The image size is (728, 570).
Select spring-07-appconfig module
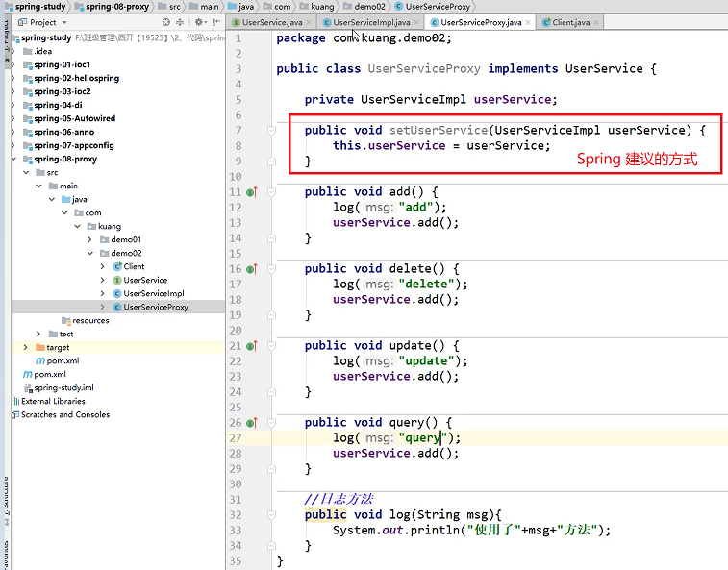pos(68,145)
